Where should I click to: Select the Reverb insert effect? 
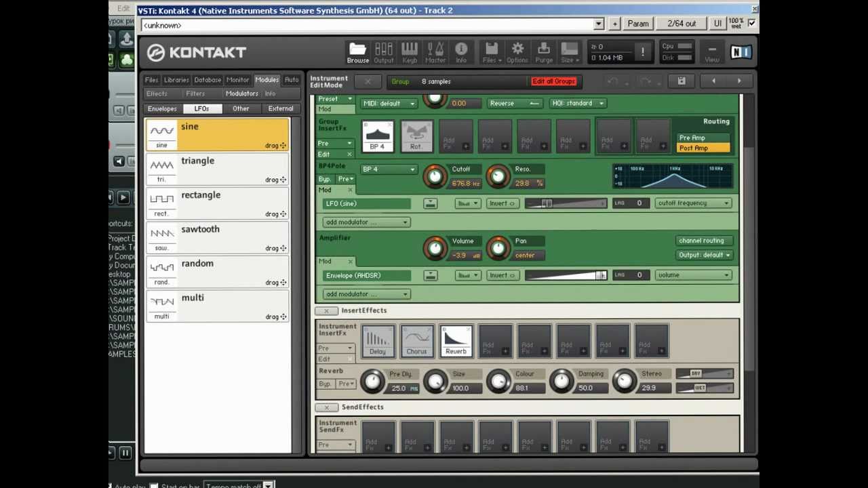pyautogui.click(x=456, y=341)
